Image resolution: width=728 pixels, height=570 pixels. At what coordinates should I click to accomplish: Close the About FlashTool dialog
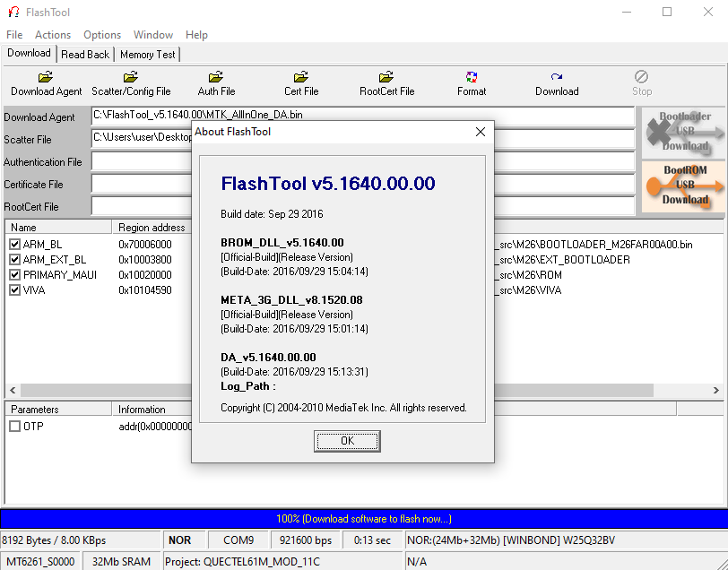coord(481,132)
